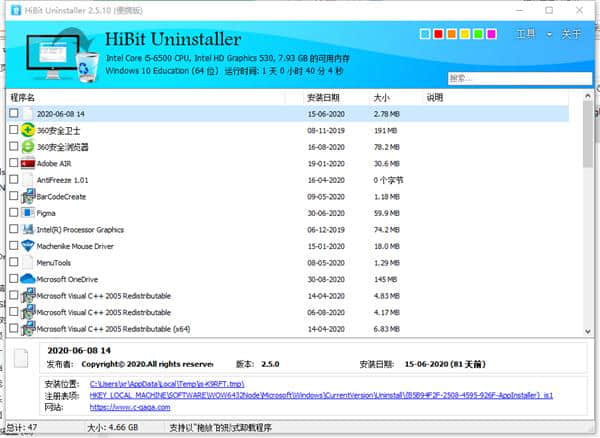Sort by 安装日期 column header
The height and width of the screenshot is (438, 600).
tap(323, 98)
